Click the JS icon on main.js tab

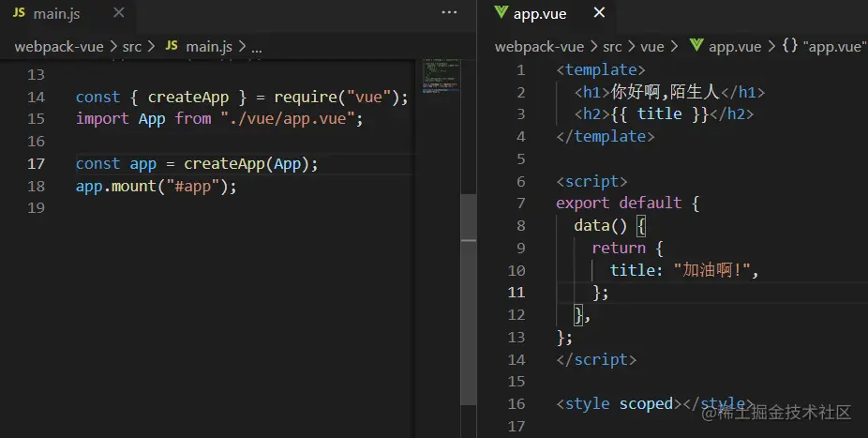(19, 13)
